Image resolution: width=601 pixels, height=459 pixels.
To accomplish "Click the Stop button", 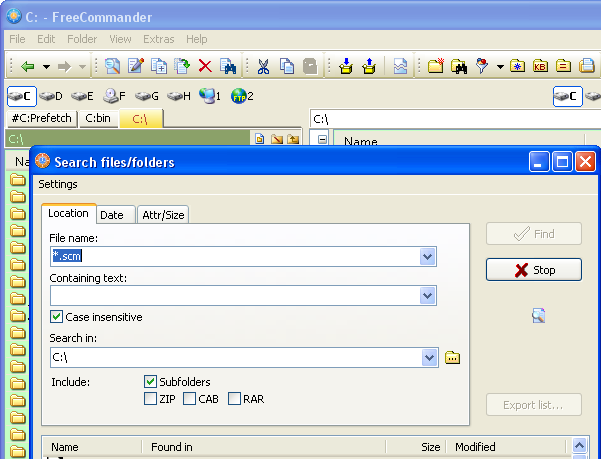I will [x=534, y=270].
